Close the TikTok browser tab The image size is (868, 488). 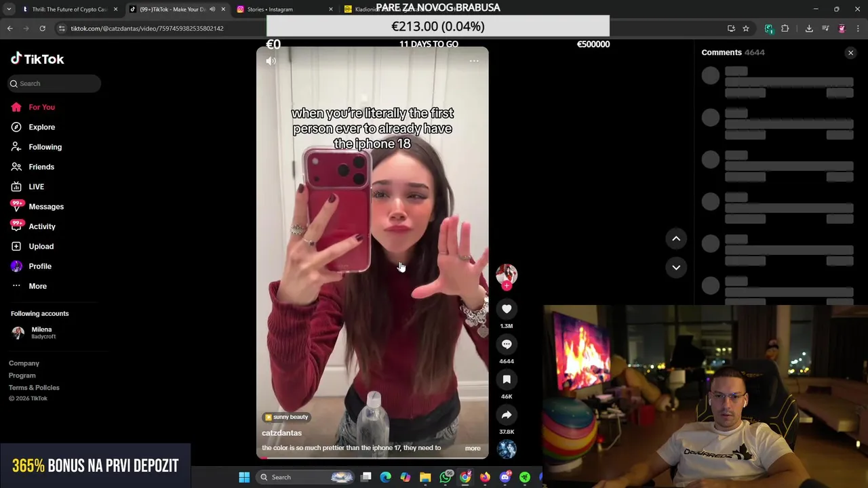coord(223,9)
